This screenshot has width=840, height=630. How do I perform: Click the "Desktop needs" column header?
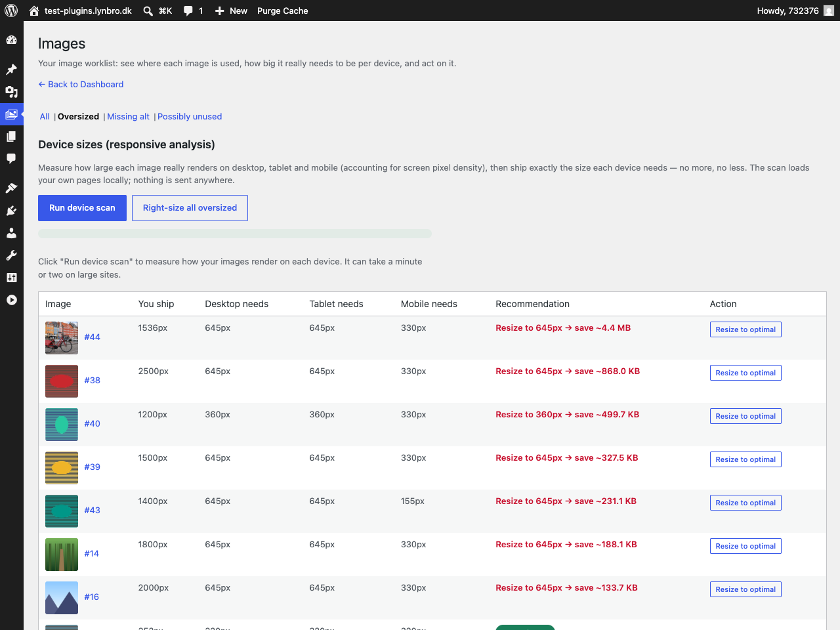point(236,304)
